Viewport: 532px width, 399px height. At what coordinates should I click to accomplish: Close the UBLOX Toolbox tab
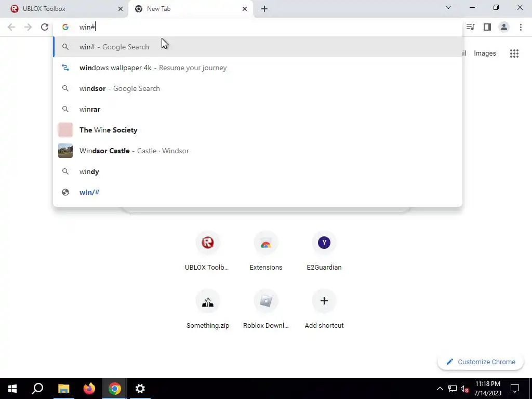point(121,9)
